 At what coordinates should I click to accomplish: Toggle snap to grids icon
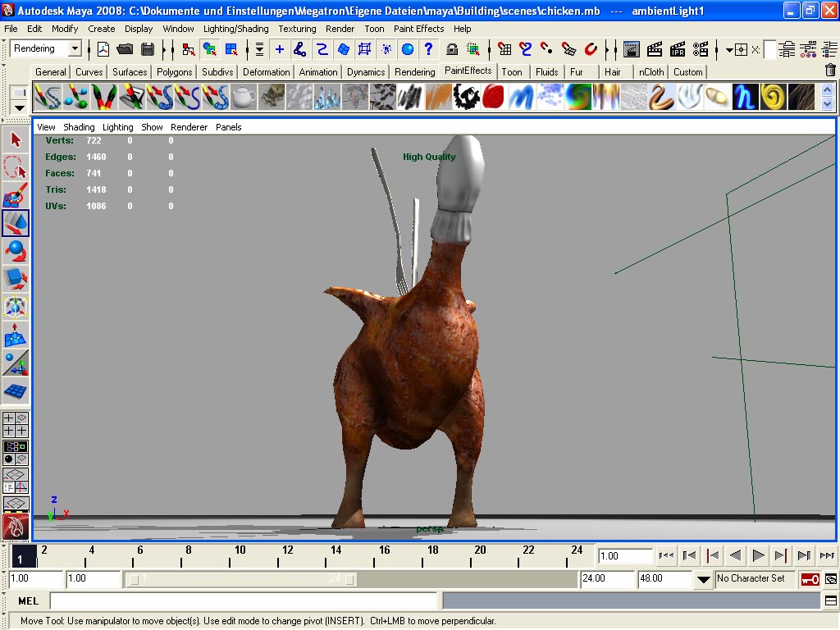point(504,49)
